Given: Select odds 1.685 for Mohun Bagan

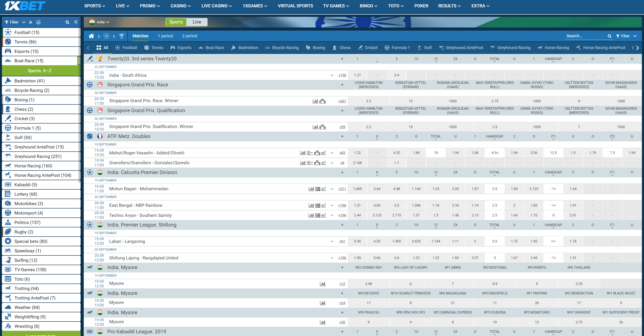Looking at the screenshot, I should [x=357, y=189].
